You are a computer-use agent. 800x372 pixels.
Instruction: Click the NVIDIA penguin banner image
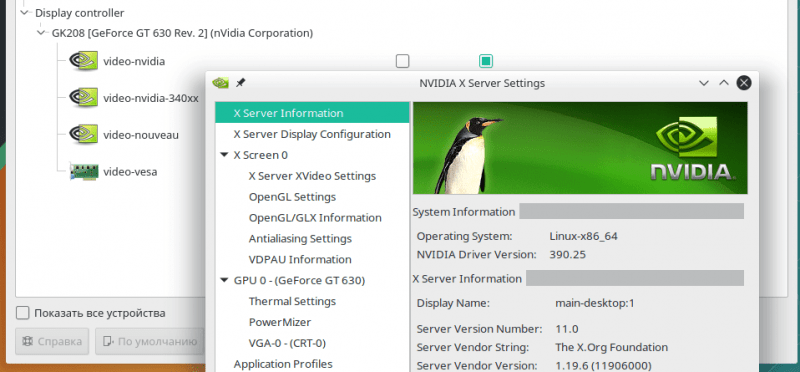tap(580, 148)
